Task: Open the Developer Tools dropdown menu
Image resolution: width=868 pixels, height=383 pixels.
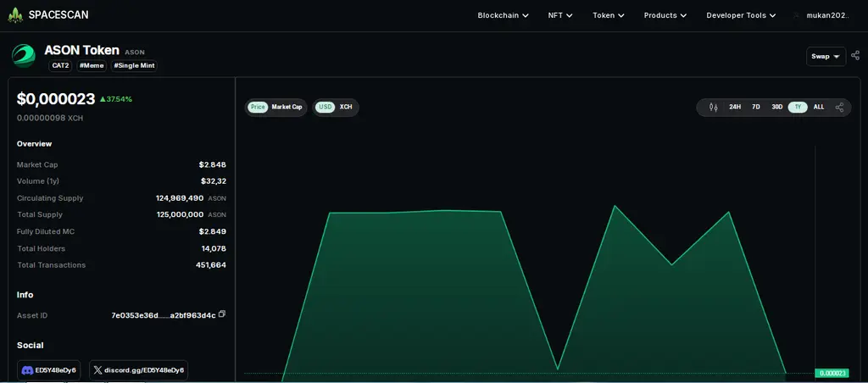Action: (741, 15)
